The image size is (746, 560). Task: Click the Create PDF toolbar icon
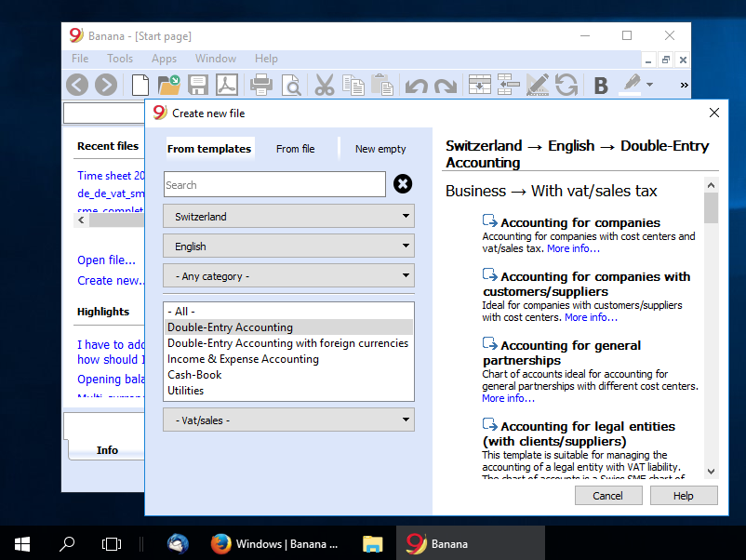(x=227, y=86)
